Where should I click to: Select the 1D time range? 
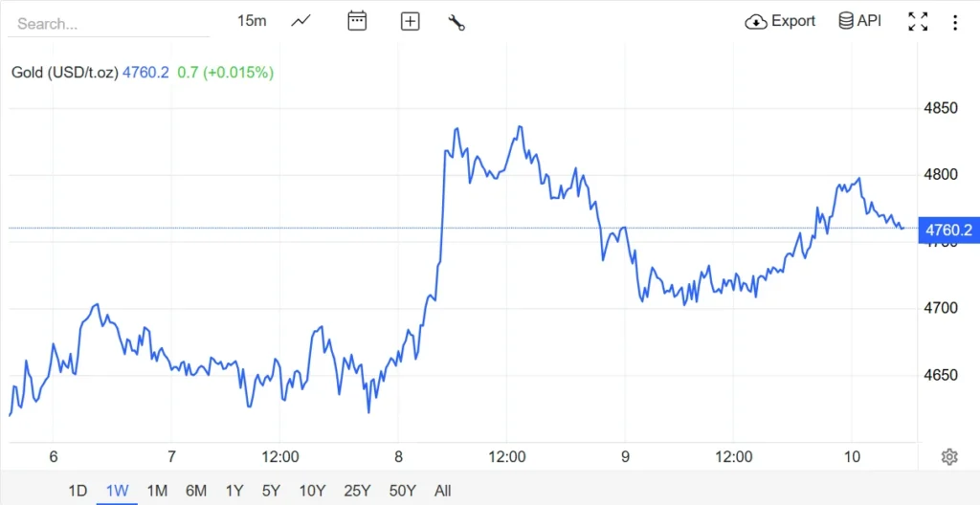pos(78,491)
